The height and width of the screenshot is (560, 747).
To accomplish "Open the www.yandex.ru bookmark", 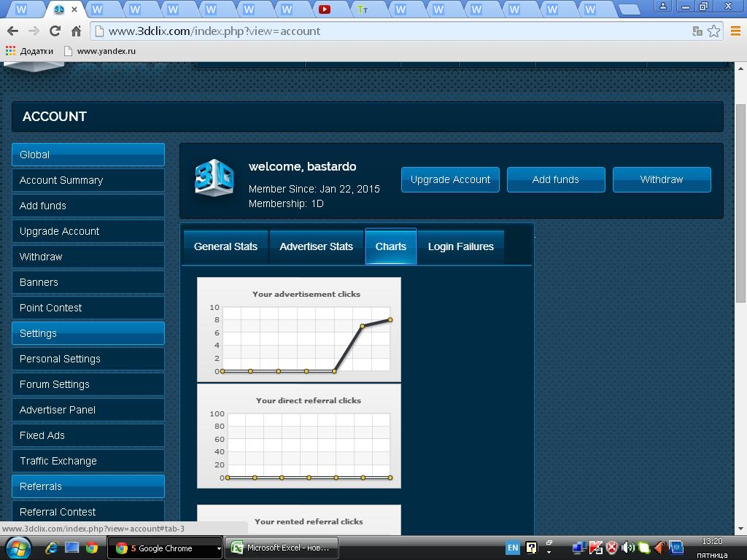I will click(x=100, y=51).
